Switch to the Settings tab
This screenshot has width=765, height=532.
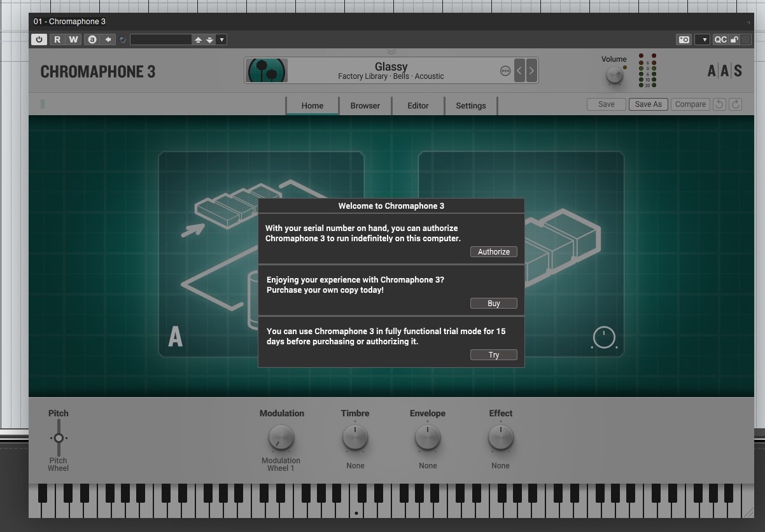[471, 106]
